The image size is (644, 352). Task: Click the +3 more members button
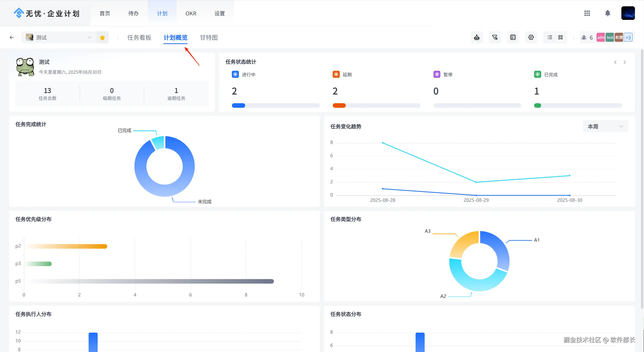(628, 38)
